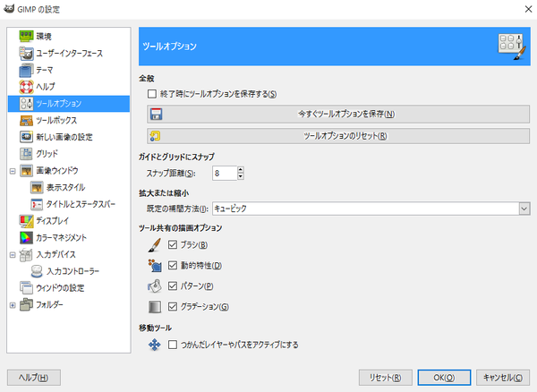The image size is (537, 392).
Task: Enable つかんだレイヤーやパスをアクティブにする checkbox
Action: coord(173,345)
